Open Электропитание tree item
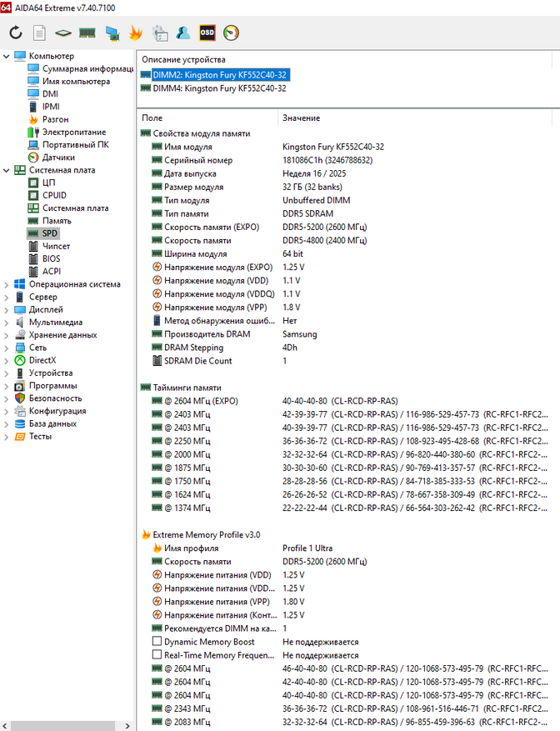This screenshot has width=560, height=731. [67, 132]
